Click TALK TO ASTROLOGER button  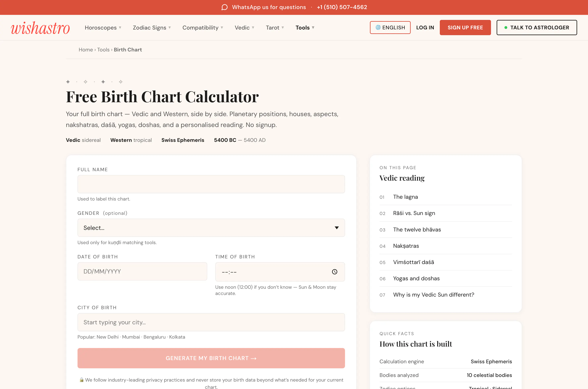537,28
